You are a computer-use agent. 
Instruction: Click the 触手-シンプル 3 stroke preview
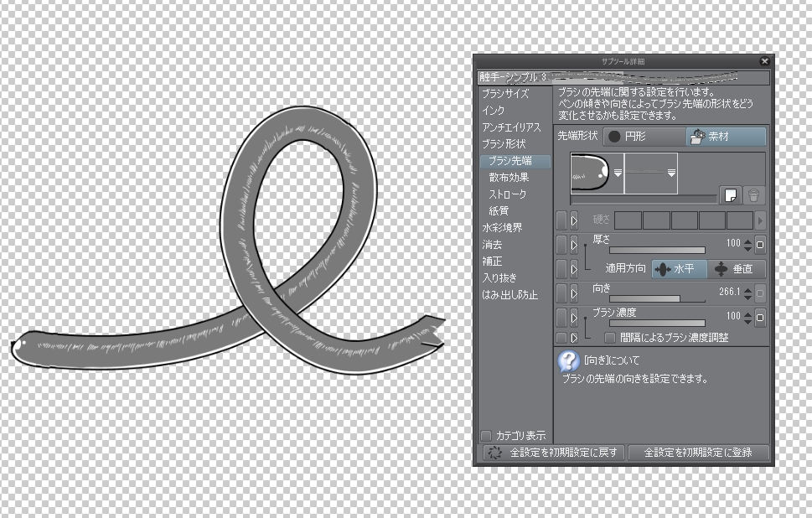point(623,77)
